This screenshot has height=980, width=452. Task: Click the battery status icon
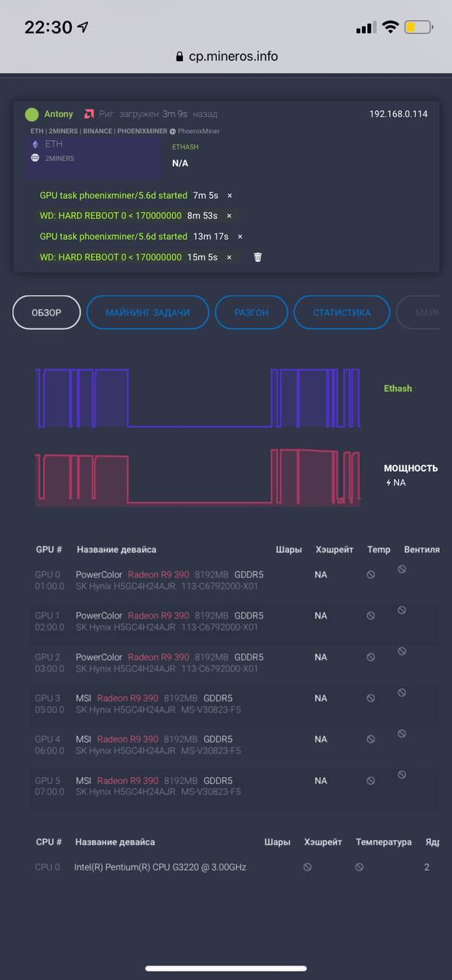(x=419, y=28)
